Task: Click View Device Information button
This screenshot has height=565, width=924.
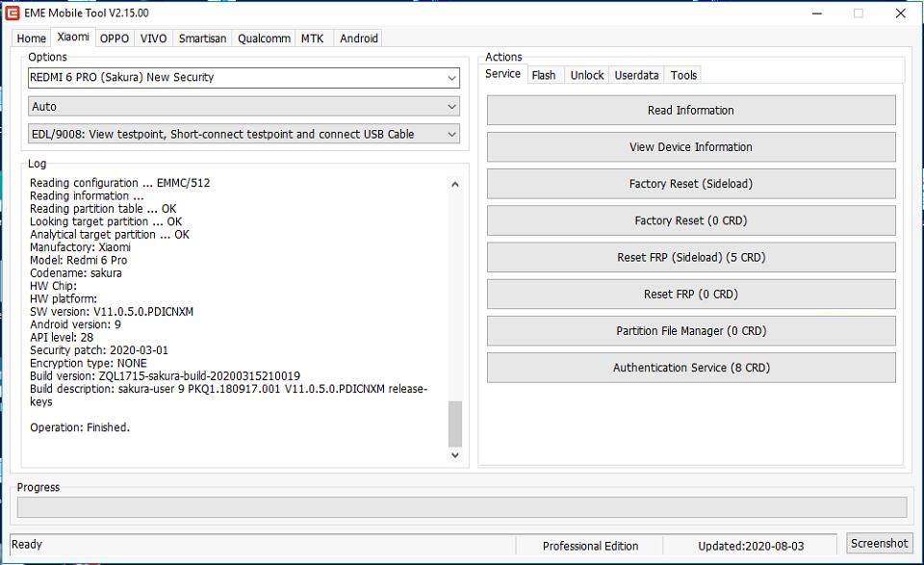Action: pyautogui.click(x=691, y=146)
